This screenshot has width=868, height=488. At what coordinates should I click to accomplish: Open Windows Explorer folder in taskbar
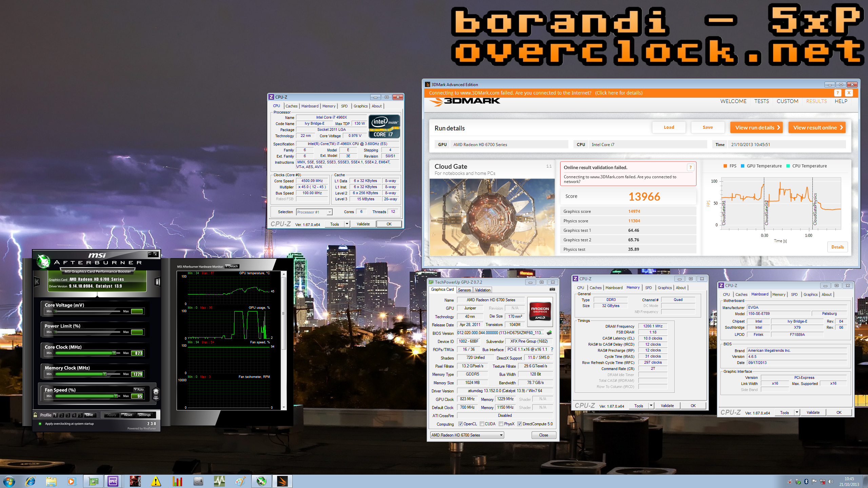51,481
